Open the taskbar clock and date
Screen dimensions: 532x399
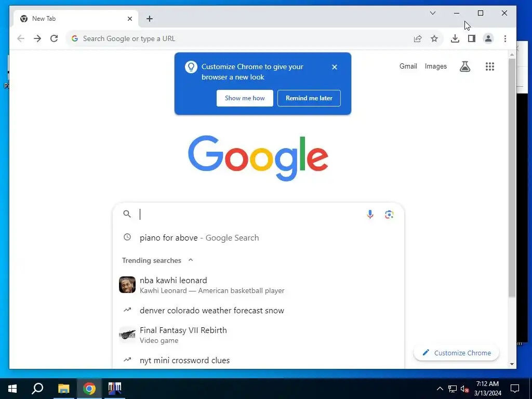(487, 389)
